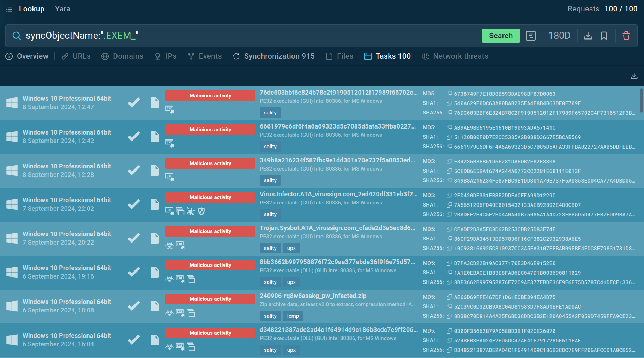644x358 pixels.
Task: Copy SHA256 of the Trojan.Sysbot task
Action: [449, 249]
